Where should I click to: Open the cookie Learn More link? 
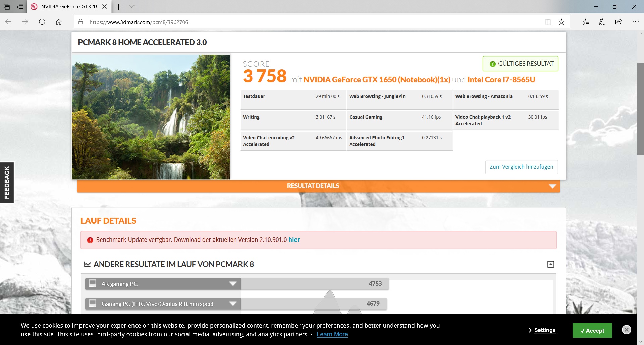(332, 334)
